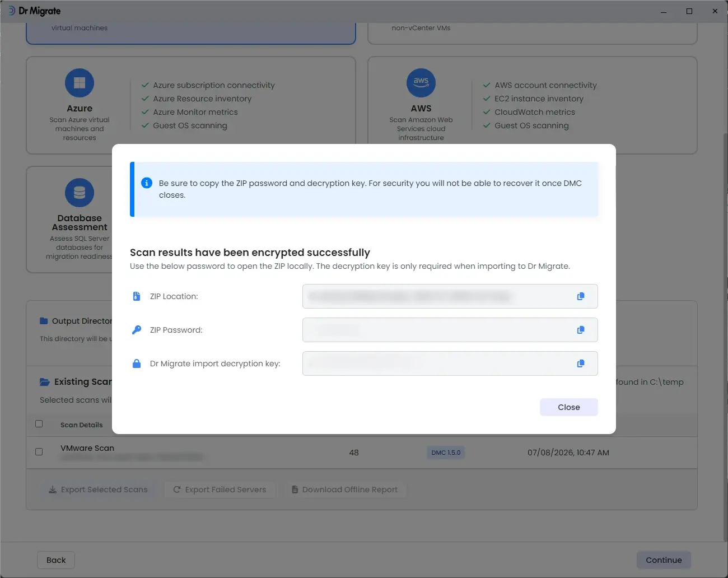Copy the Dr Migrate import decryption key
This screenshot has width=728, height=578.
pyautogui.click(x=581, y=363)
